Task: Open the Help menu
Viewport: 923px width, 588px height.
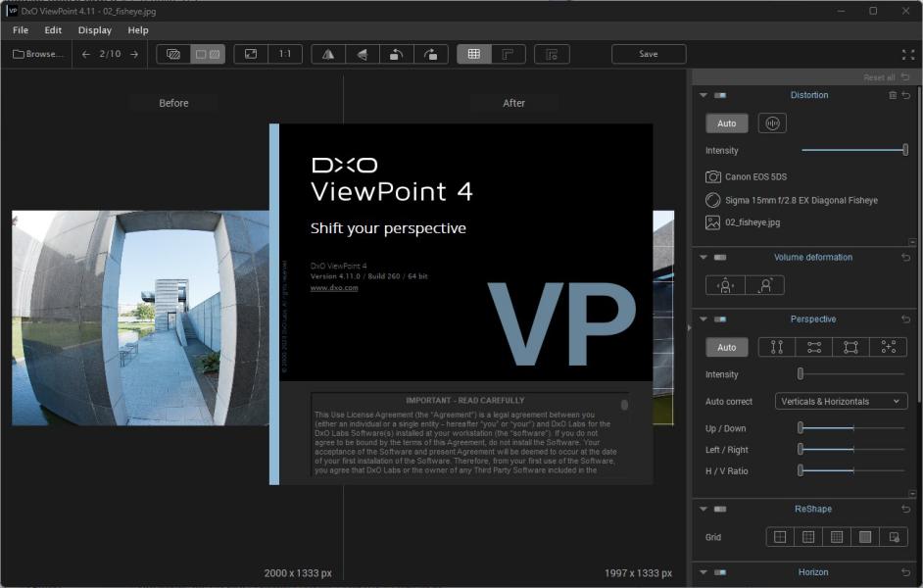Action: point(138,30)
